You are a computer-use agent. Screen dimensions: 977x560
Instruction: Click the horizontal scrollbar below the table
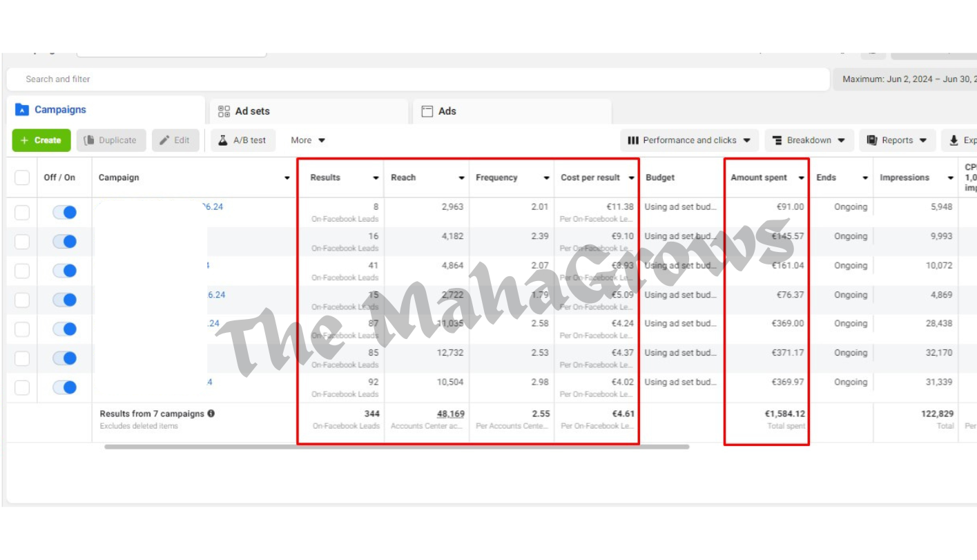tap(396, 447)
